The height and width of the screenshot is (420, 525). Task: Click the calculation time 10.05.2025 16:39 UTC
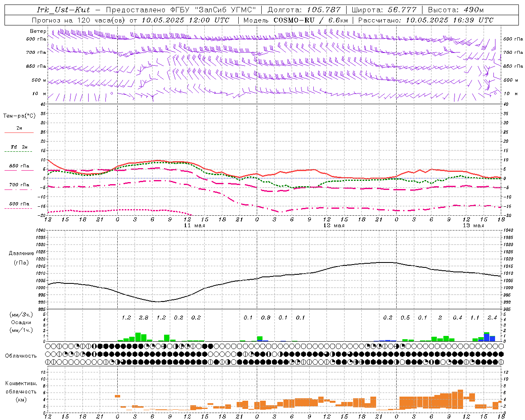click(450, 20)
